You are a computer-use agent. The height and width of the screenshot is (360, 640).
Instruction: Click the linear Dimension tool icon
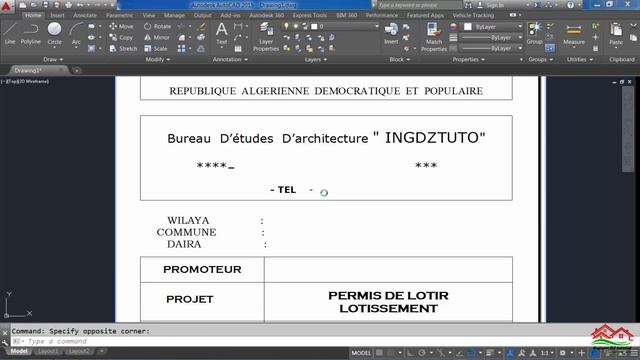(238, 26)
